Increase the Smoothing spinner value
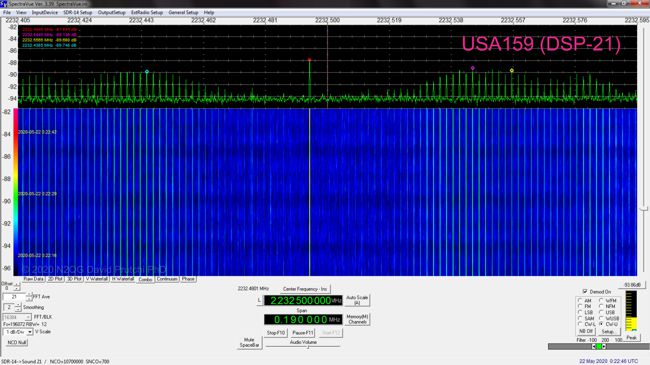The width and height of the screenshot is (650, 365). tap(18, 305)
